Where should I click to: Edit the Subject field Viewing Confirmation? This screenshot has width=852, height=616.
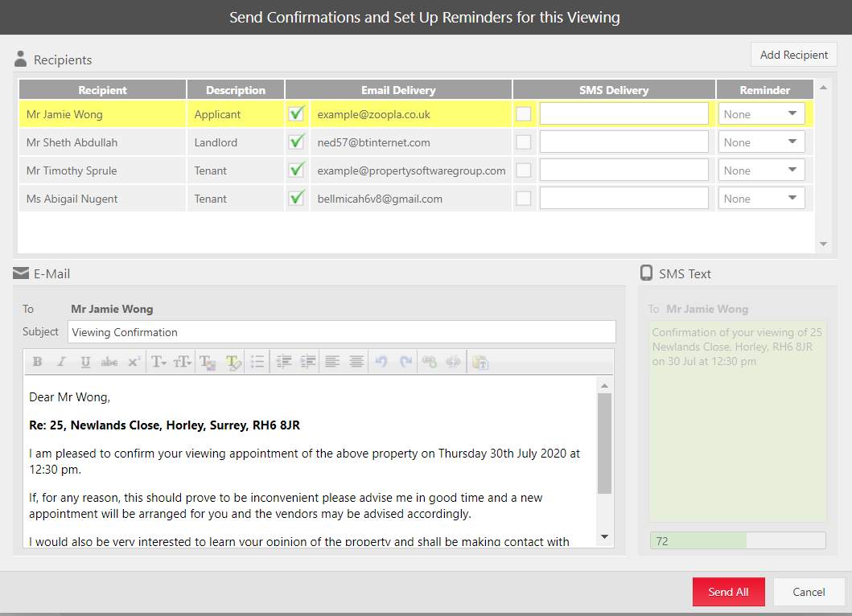[x=342, y=332]
